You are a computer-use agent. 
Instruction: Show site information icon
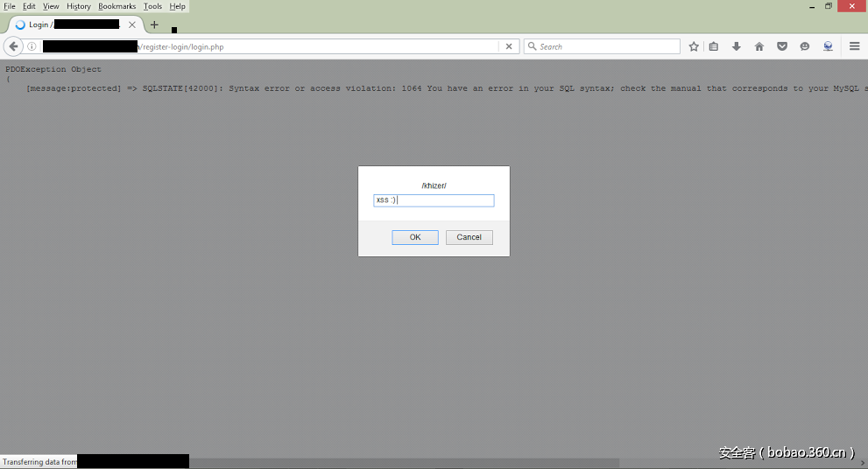[32, 46]
